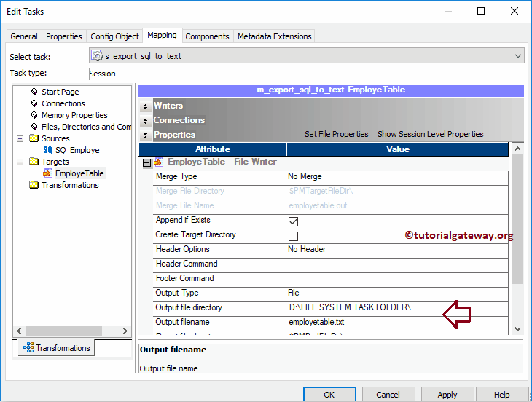Click the EmployeTable target icon in tree
This screenshot has height=402, width=532.
point(48,173)
